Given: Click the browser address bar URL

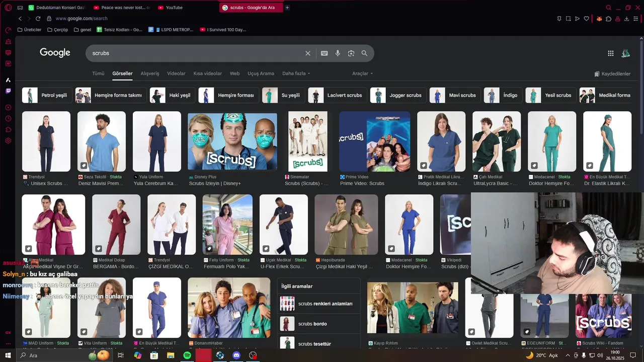Looking at the screenshot, I should 82,19.
